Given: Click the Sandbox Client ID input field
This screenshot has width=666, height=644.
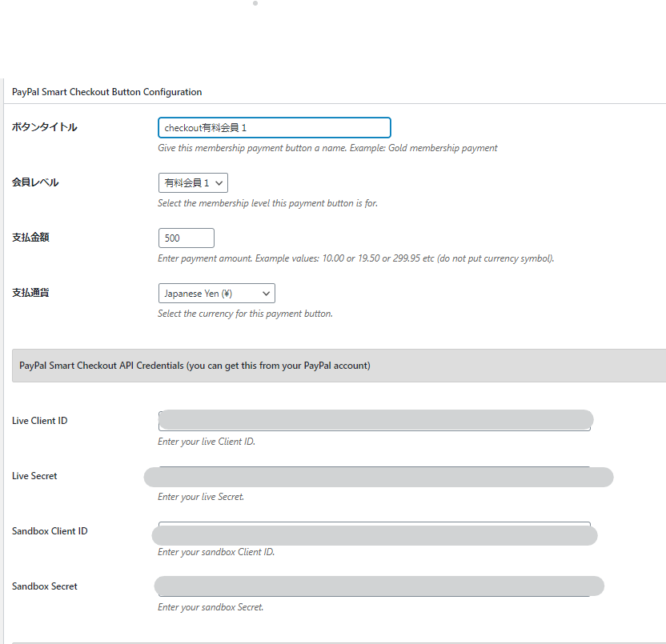Looking at the screenshot, I should click(x=375, y=531).
